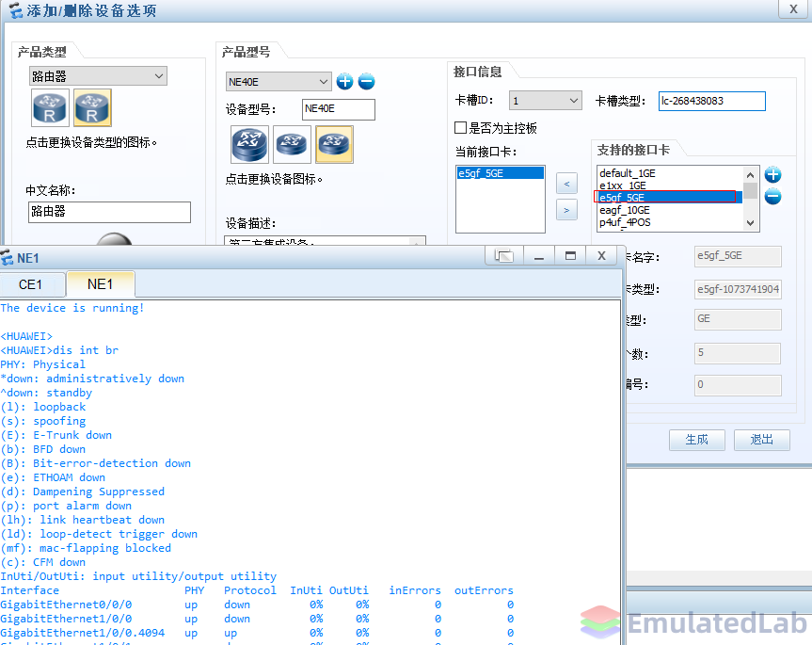Click the start number field showing 0
This screenshot has width=812, height=645.
click(x=738, y=385)
